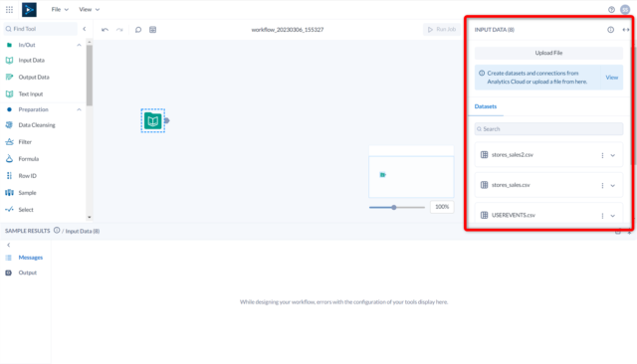
Task: Collapse the results side navigation
Action: tap(9, 245)
